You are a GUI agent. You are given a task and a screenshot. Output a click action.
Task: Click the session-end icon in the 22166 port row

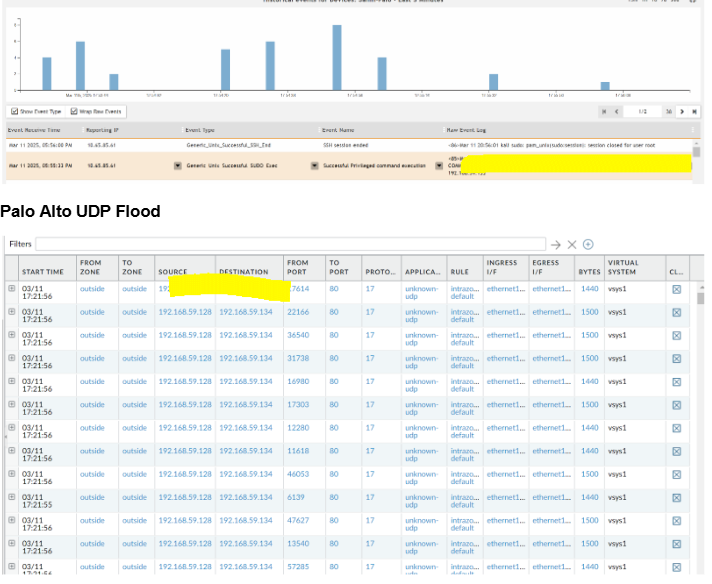676,312
